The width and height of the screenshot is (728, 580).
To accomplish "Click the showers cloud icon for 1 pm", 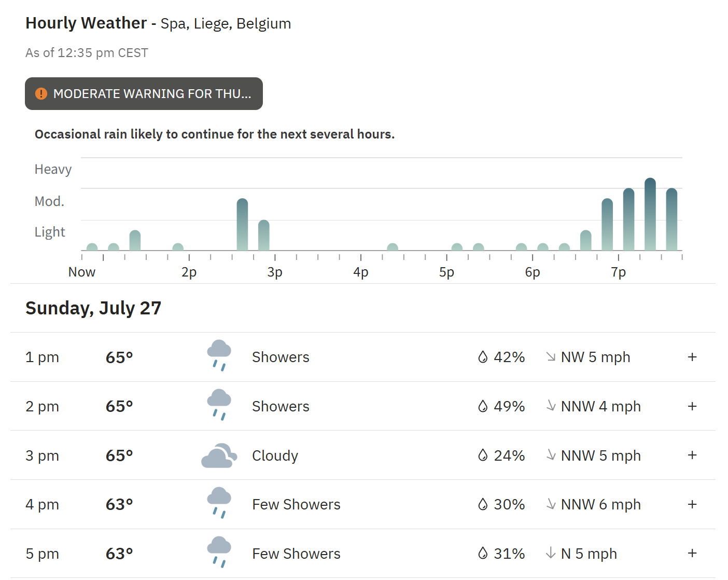I will click(x=219, y=356).
